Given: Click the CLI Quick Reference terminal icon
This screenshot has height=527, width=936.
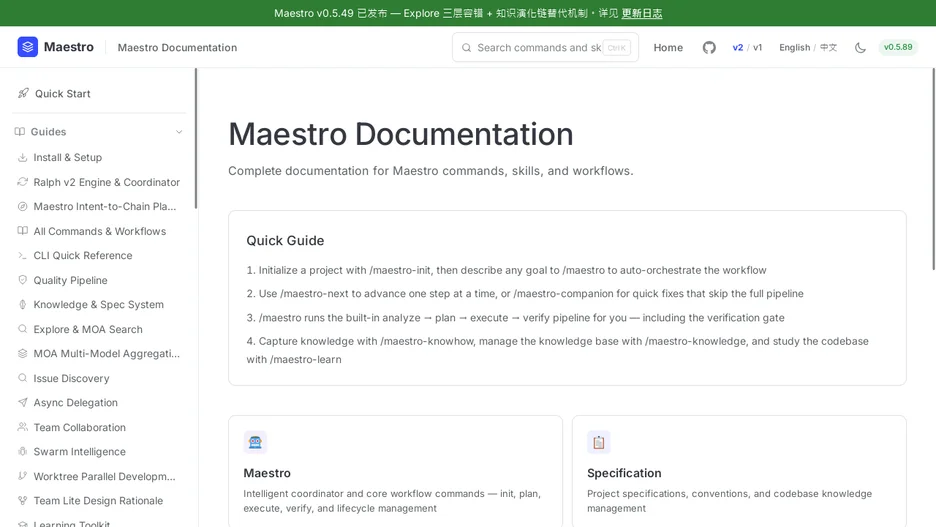Looking at the screenshot, I should point(23,255).
